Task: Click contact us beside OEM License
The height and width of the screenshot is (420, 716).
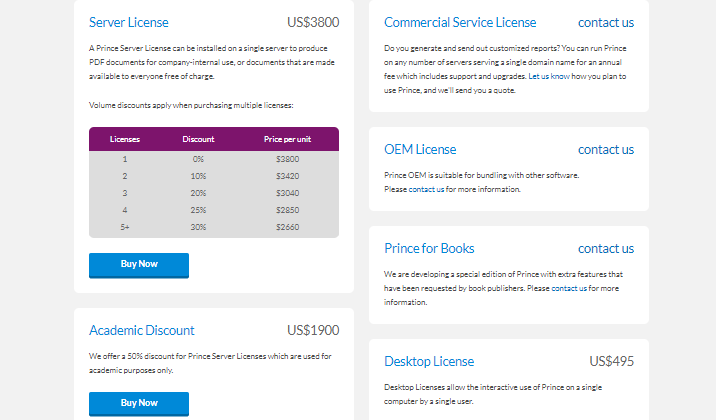Action: [606, 149]
